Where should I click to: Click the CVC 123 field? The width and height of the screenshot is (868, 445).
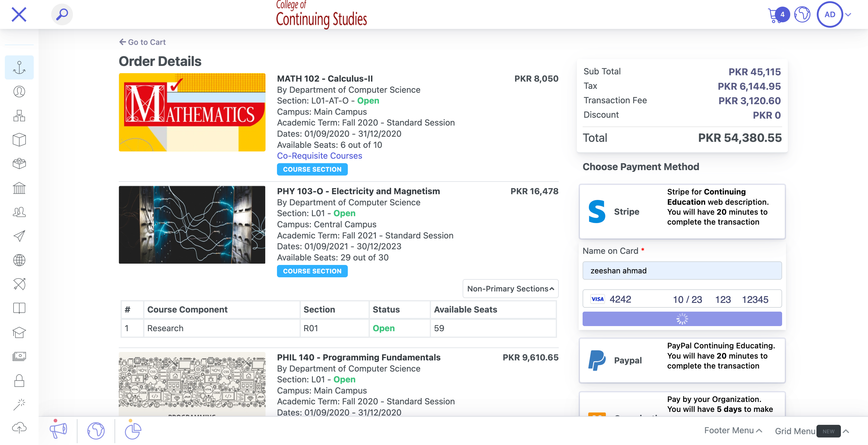[723, 300]
